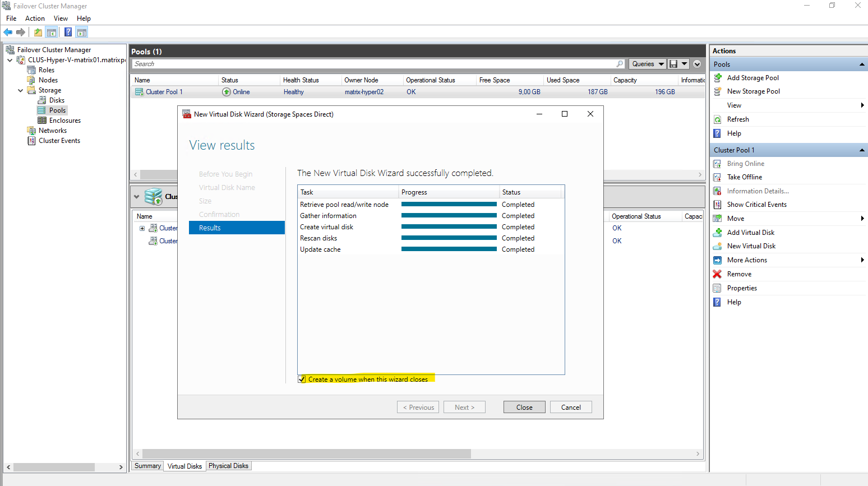The height and width of the screenshot is (486, 868).
Task: Select Enclosures in the Storage tree
Action: click(64, 121)
